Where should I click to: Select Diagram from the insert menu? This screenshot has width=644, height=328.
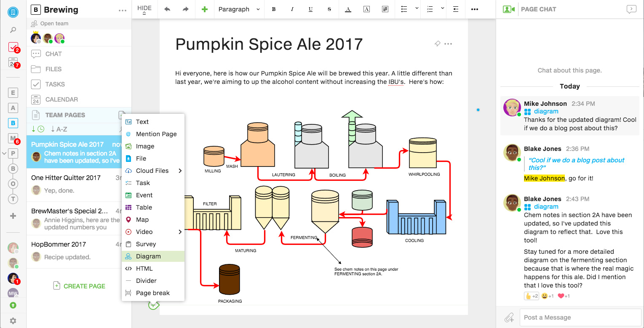tap(148, 256)
